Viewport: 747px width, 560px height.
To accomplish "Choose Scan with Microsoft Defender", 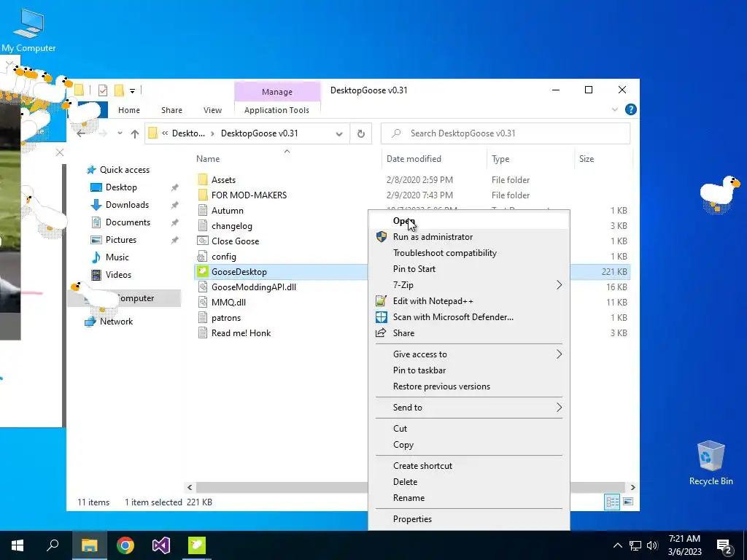I will pos(469,316).
